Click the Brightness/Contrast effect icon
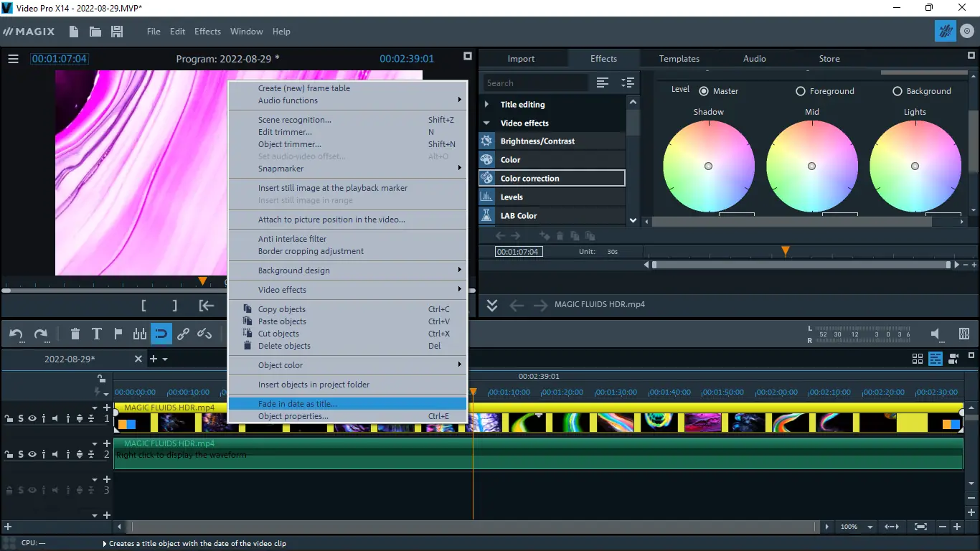 pos(487,141)
